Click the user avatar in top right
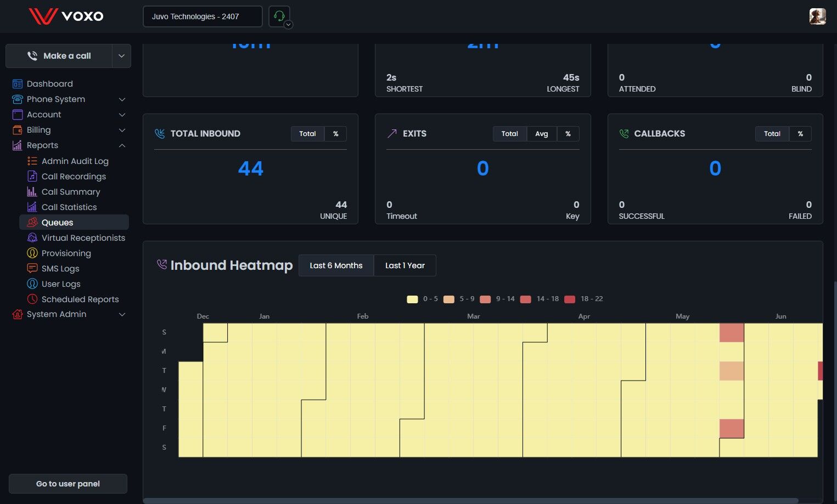 817,16
